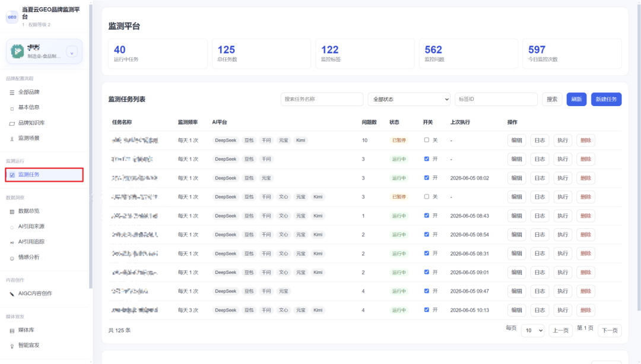This screenshot has height=364, width=641.
Task: Click the GEO platform logo icon
Action: (x=12, y=17)
